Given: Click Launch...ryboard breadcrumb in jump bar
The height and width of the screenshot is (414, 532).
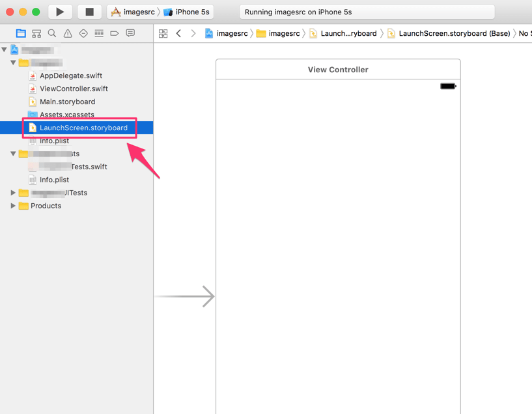Looking at the screenshot, I should click(343, 33).
